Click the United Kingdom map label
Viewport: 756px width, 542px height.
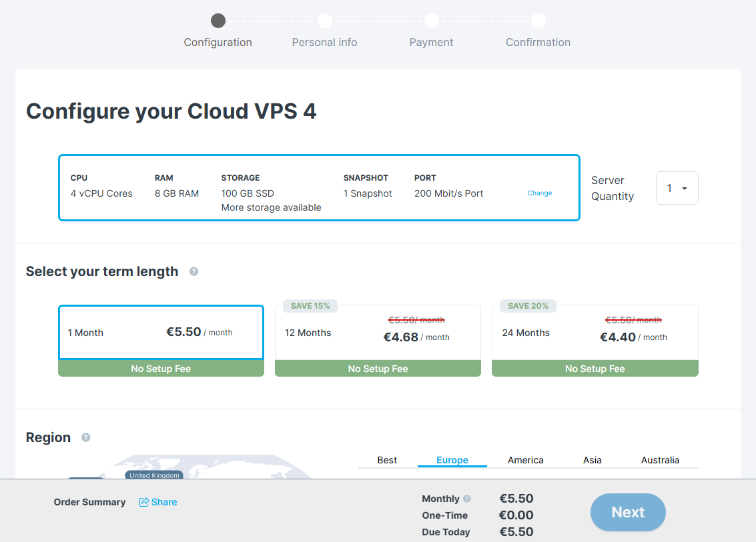[x=154, y=475]
